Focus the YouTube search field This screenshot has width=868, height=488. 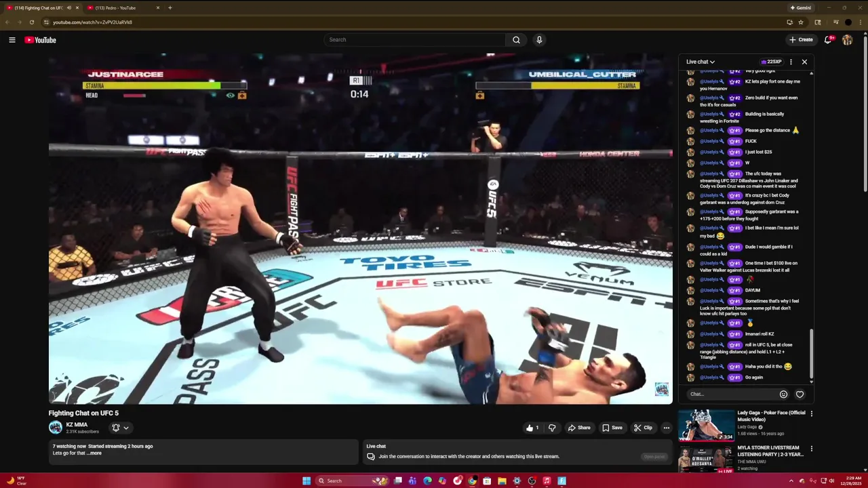point(415,40)
